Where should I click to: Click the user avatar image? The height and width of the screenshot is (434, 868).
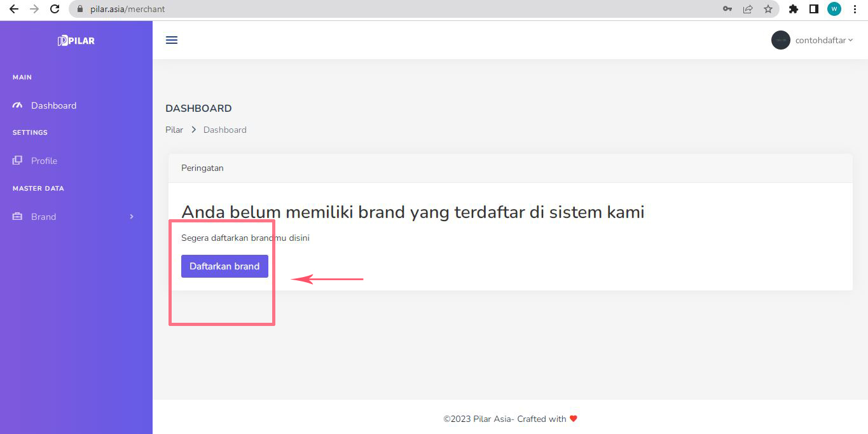tap(780, 40)
